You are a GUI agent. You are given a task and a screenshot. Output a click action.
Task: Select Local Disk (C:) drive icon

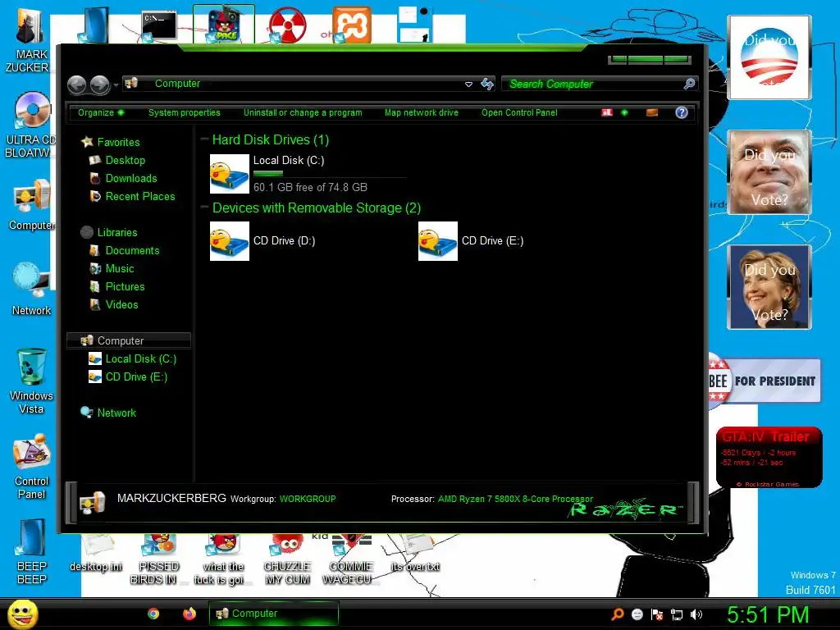[x=230, y=174]
